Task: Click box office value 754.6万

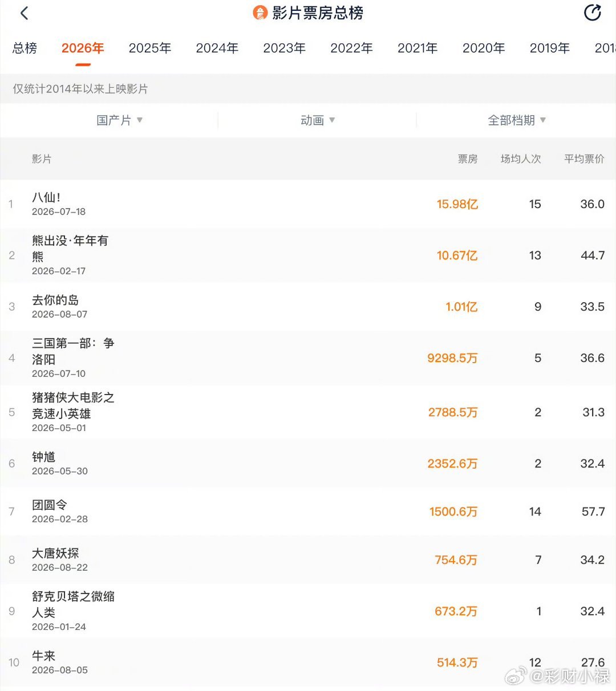Action: (x=456, y=560)
